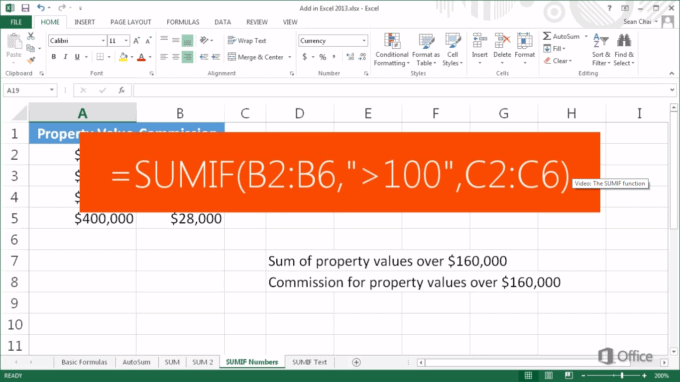This screenshot has width=680, height=382.
Task: Open Sort & Filter dropdown
Action: tap(601, 49)
